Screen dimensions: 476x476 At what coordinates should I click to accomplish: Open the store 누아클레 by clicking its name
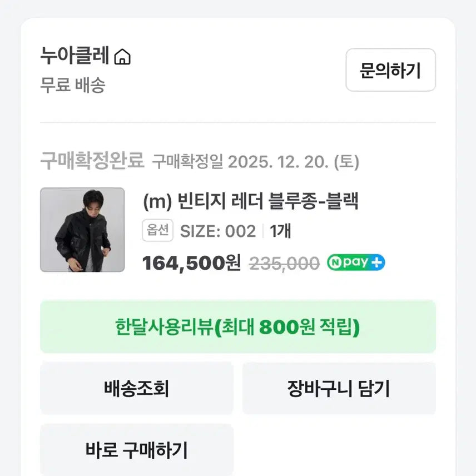point(75,56)
